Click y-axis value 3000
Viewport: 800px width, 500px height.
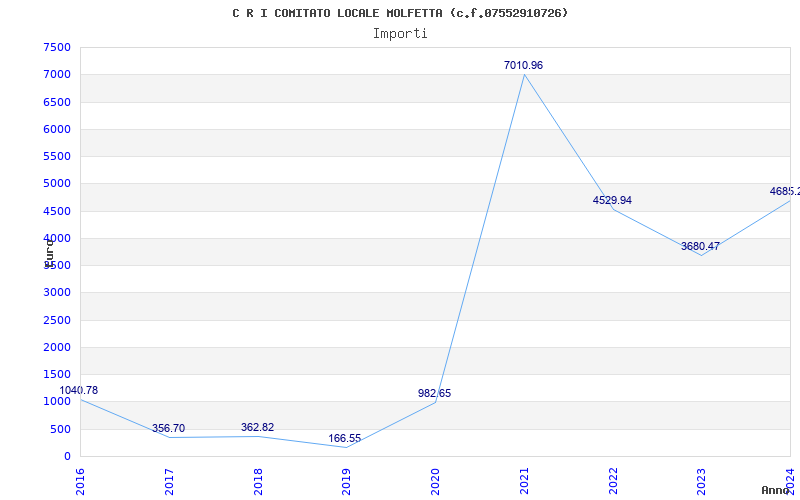[57, 293]
